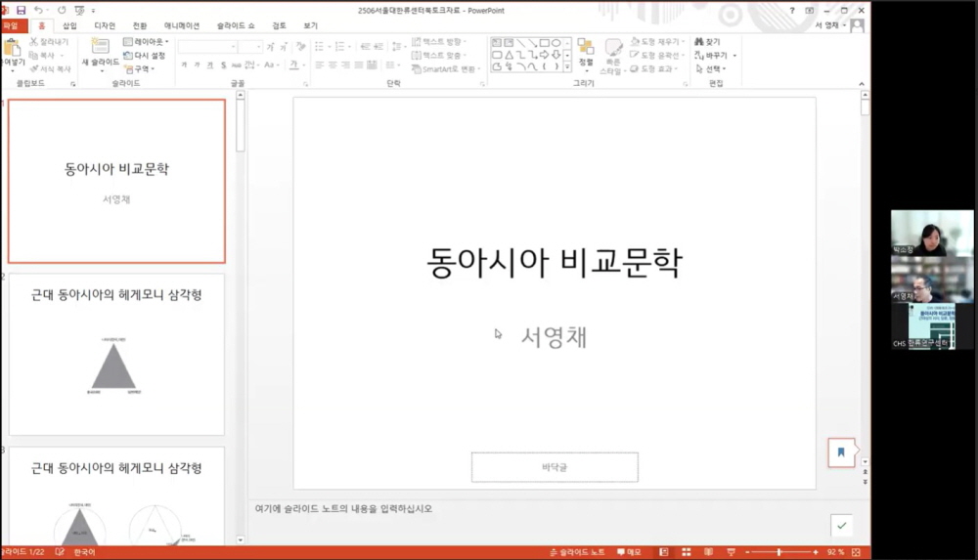Click the Format Painter (서식 복사) icon
The height and width of the screenshot is (560, 978).
pyautogui.click(x=33, y=68)
